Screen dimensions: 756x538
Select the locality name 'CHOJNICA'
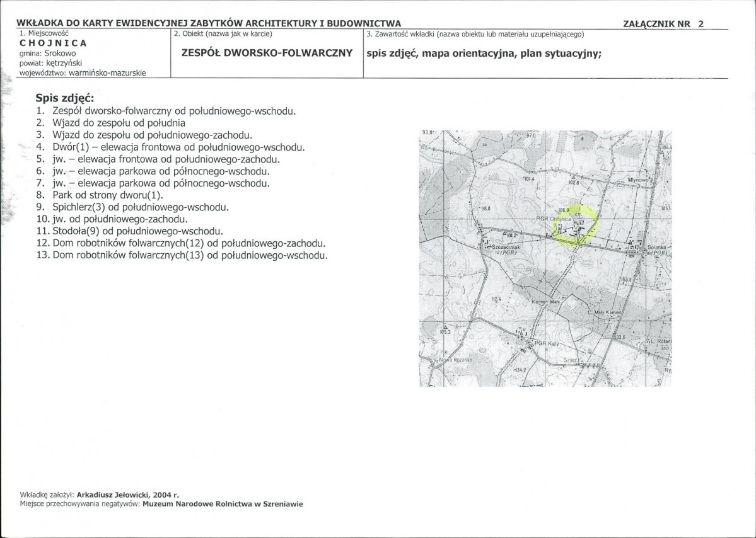[53, 43]
